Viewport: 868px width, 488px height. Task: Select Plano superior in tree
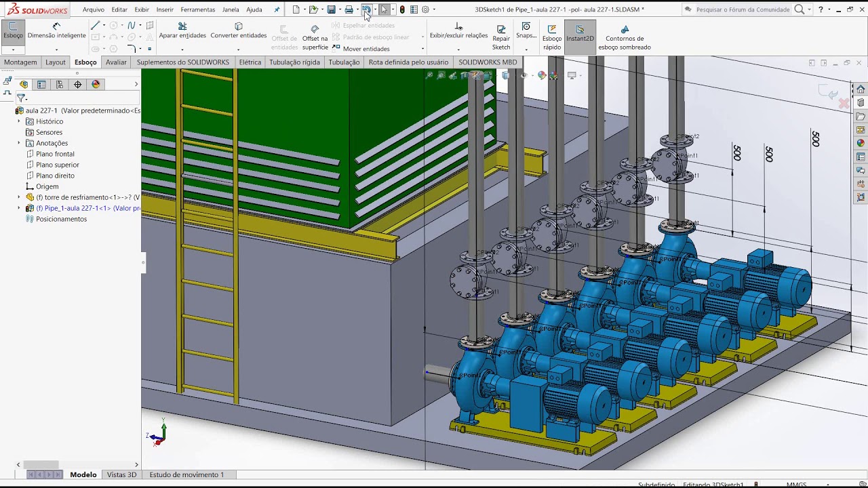[58, 165]
